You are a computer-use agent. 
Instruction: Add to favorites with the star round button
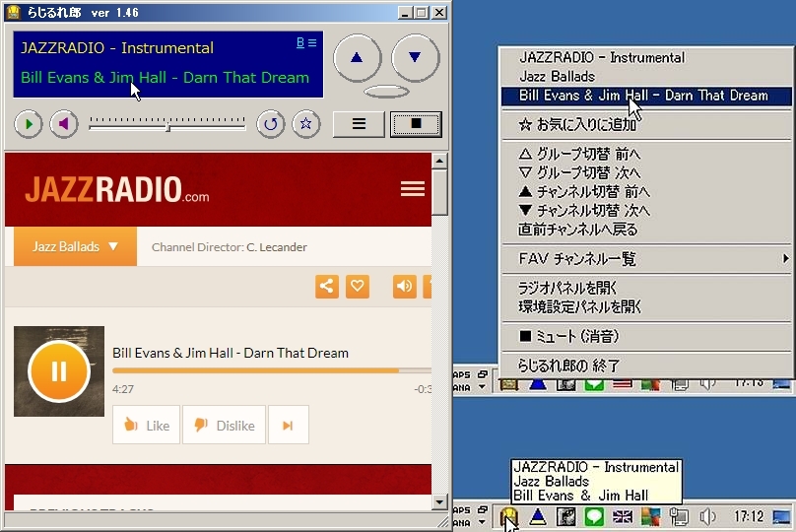tap(306, 124)
